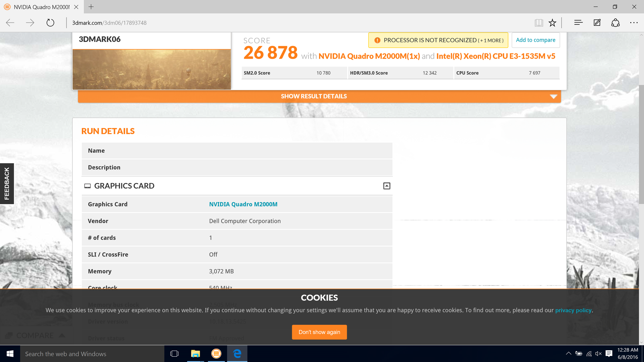Screen dimensions: 644x362
Task: Collapse the Graphics Card section
Action: 386,186
